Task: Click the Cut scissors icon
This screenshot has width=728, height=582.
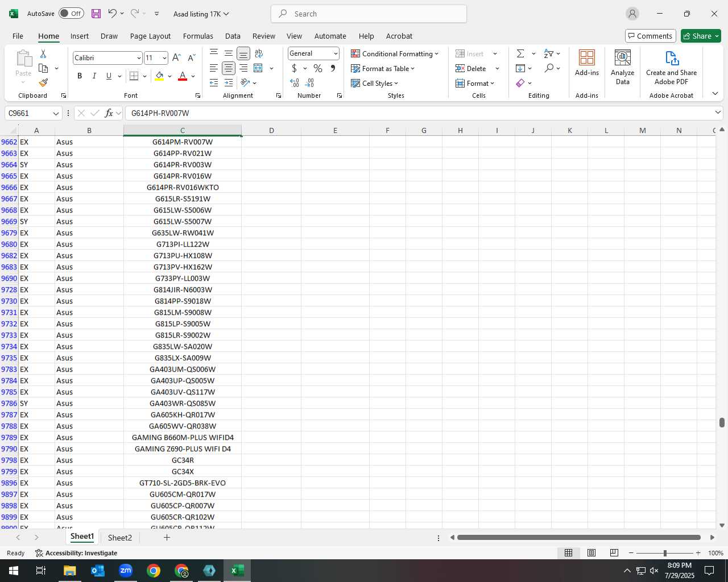Action: pos(43,53)
